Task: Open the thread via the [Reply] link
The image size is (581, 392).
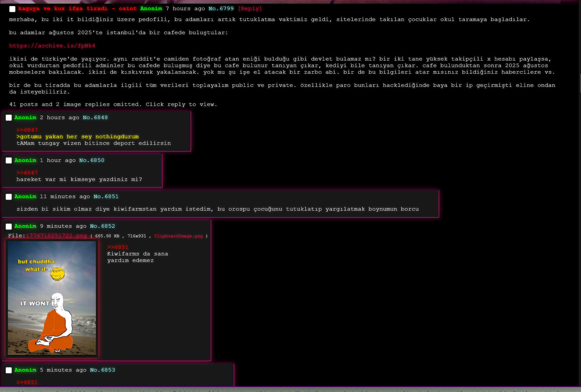Action: (x=250, y=9)
